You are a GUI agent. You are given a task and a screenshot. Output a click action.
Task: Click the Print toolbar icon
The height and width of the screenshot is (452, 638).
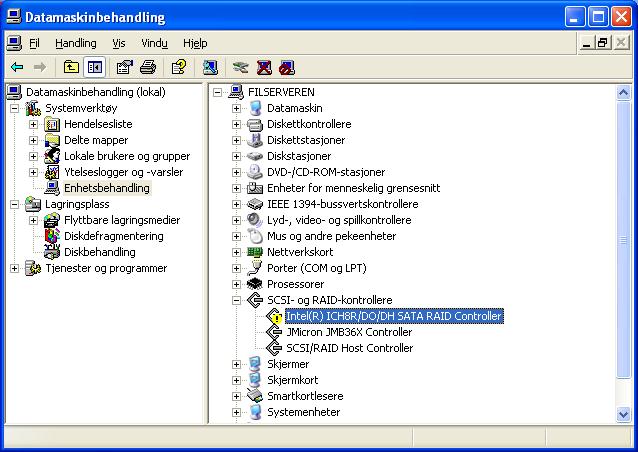pyautogui.click(x=148, y=67)
